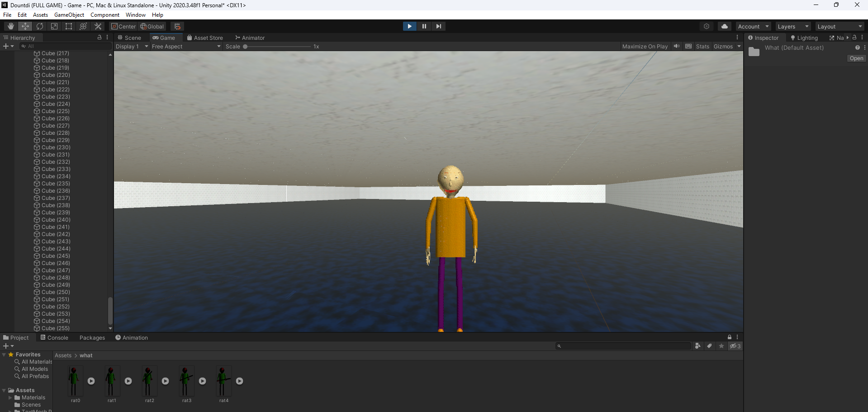Image resolution: width=868 pixels, height=412 pixels.
Task: Select the rat3 asset thumbnail
Action: pos(186,381)
